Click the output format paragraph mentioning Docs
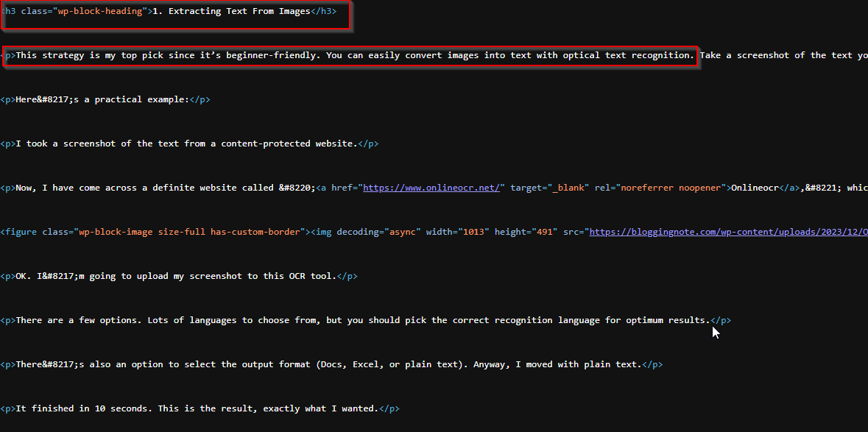The width and height of the screenshot is (868, 432). click(x=331, y=364)
